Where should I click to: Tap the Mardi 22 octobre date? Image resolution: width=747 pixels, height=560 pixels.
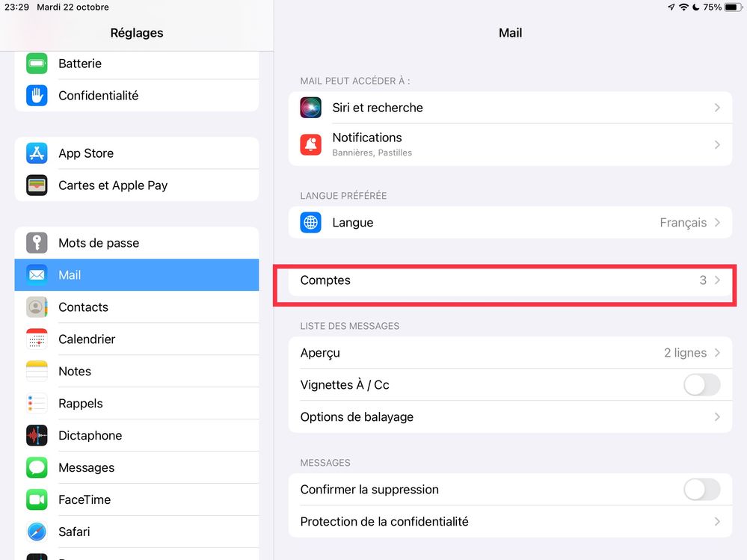click(x=73, y=7)
